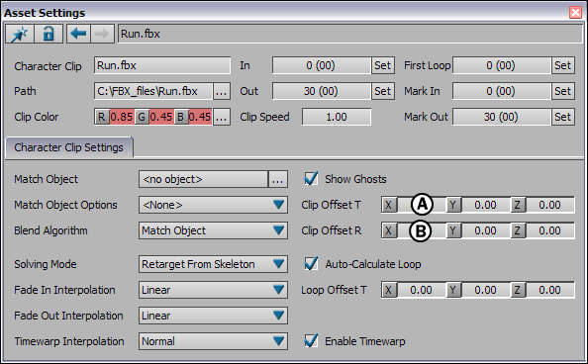The width and height of the screenshot is (588, 364).
Task: Open the Timewarp Interpolation dropdown
Action: 213,341
